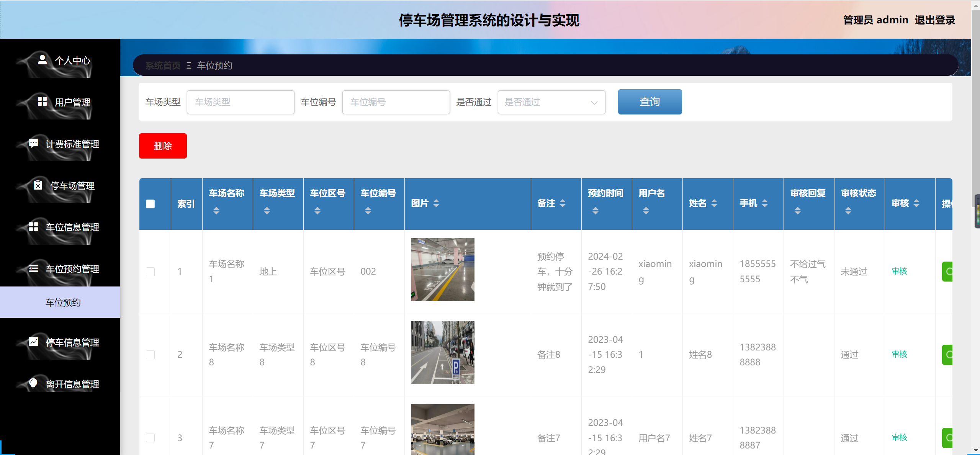Open 计费标准管理 sidebar menu

point(60,144)
